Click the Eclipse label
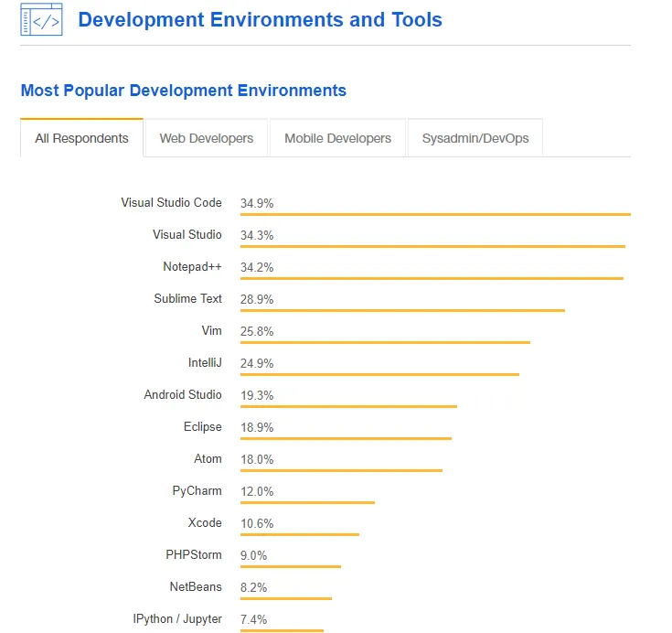672x633 pixels. click(202, 426)
